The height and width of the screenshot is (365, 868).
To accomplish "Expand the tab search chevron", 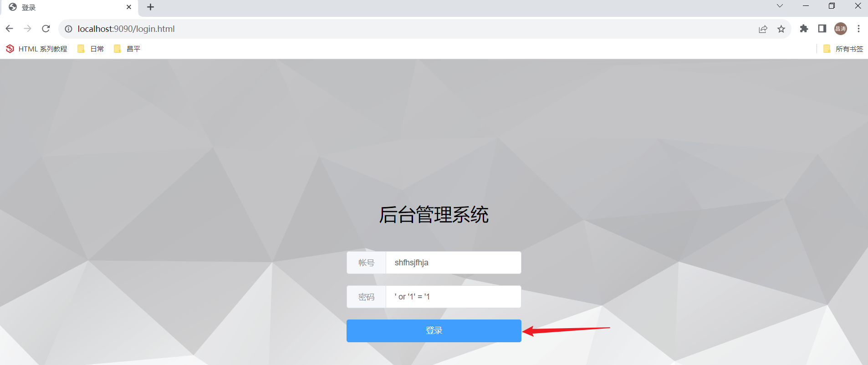I will [x=780, y=6].
